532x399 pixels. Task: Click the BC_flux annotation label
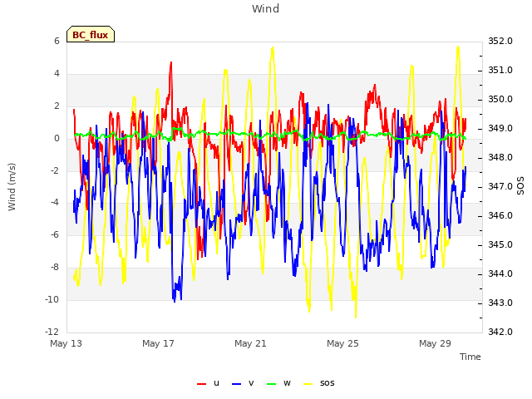pyautogui.click(x=91, y=35)
